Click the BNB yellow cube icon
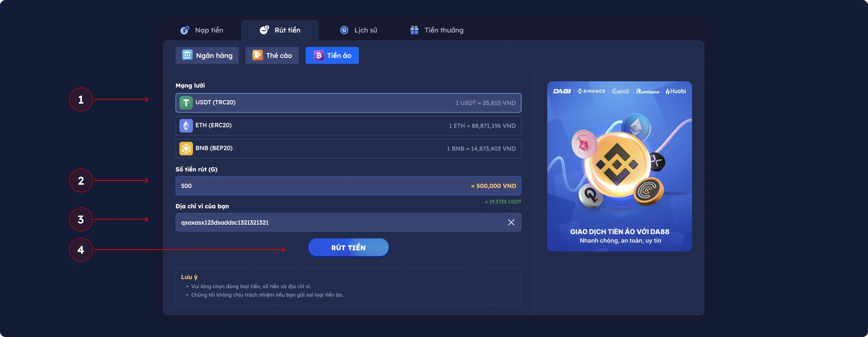The height and width of the screenshot is (337, 868). coord(186,149)
